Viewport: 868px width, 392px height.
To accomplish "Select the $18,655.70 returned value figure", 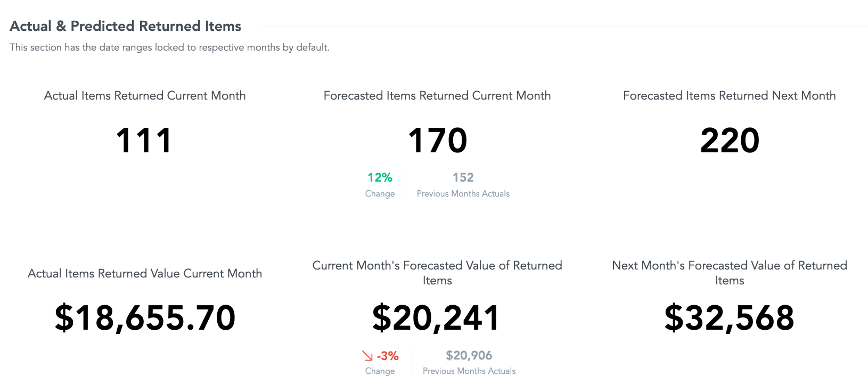I will point(145,318).
